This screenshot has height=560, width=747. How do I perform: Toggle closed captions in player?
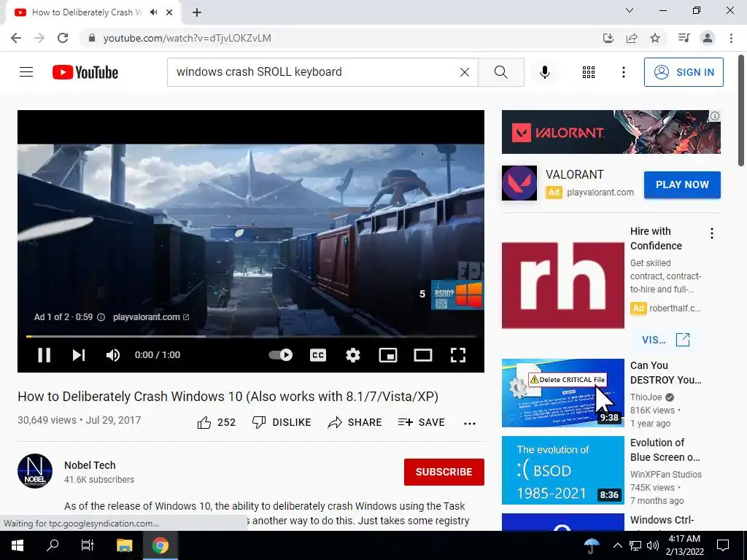tap(318, 355)
